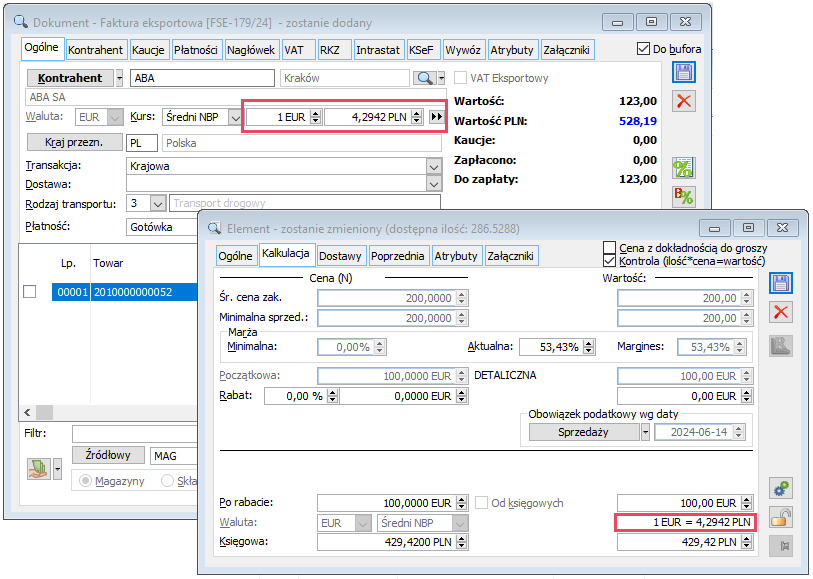Switch to Ogólne tab in Element window

(x=235, y=256)
